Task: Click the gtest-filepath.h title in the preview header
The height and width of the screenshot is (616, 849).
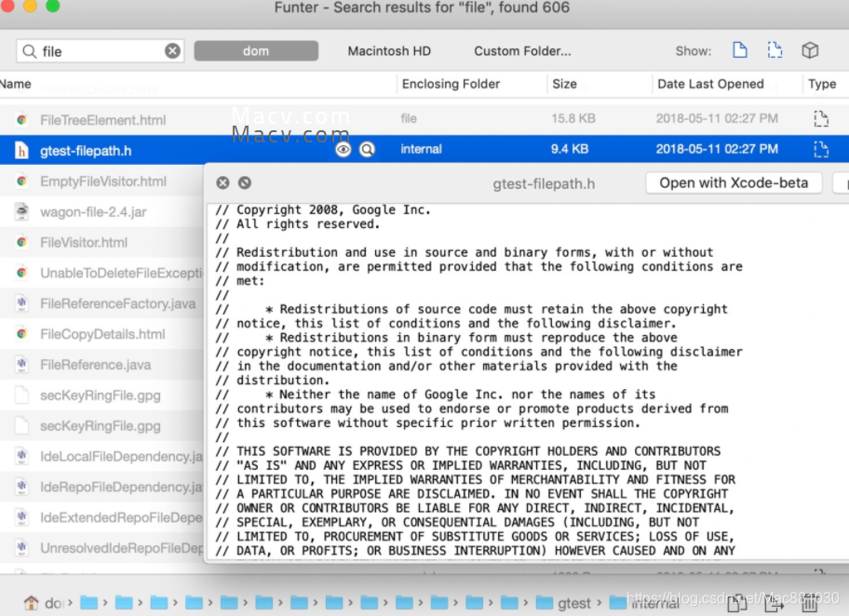Action: tap(544, 184)
